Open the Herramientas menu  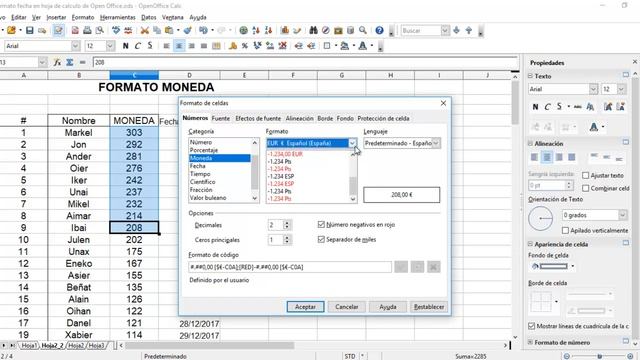[x=118, y=18]
